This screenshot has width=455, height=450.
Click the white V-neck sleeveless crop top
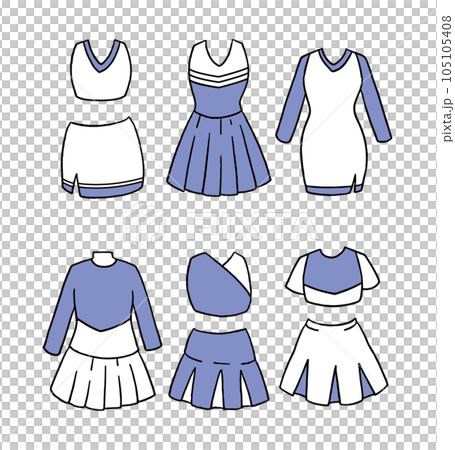tap(101, 70)
